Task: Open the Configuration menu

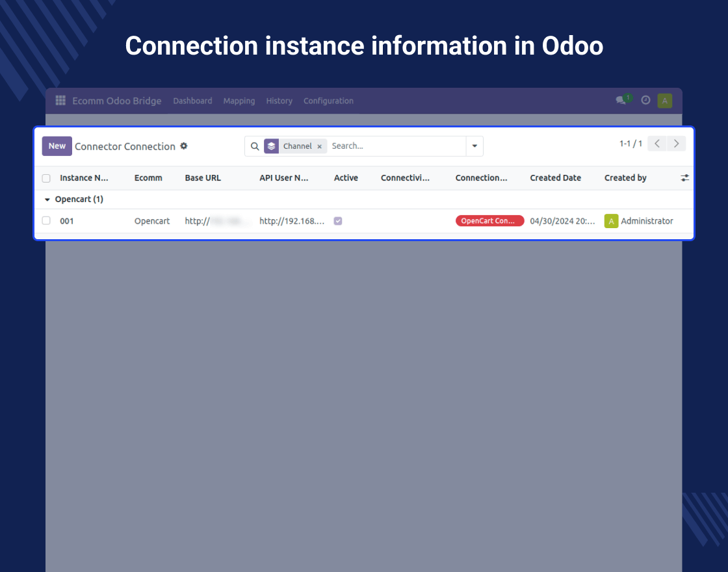Action: pos(328,101)
